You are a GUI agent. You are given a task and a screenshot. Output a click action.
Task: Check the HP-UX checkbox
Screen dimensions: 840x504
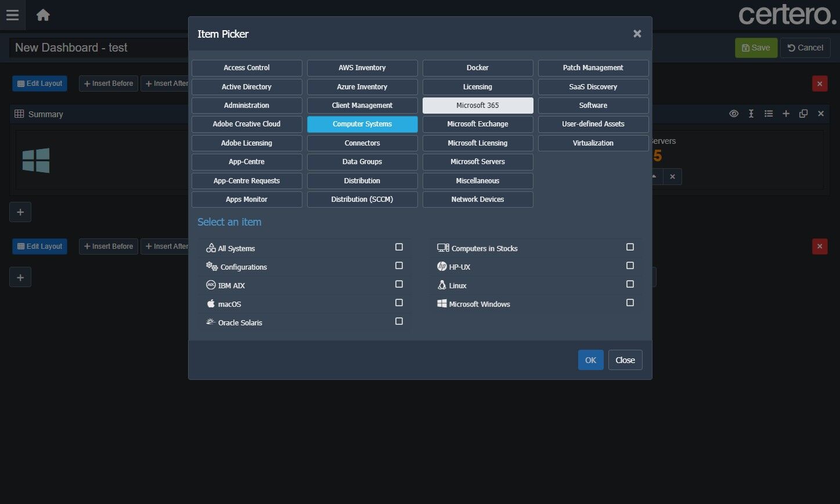[x=630, y=266]
